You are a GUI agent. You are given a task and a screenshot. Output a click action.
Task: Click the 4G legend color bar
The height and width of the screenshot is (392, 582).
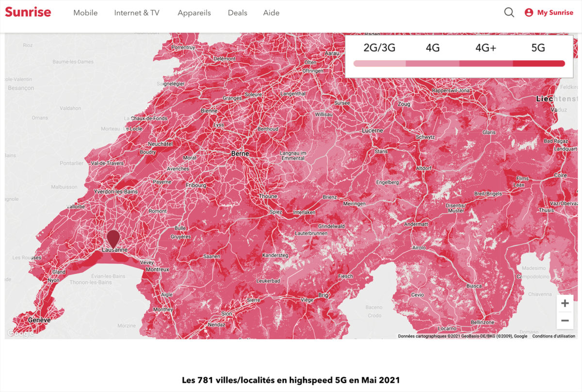point(433,64)
